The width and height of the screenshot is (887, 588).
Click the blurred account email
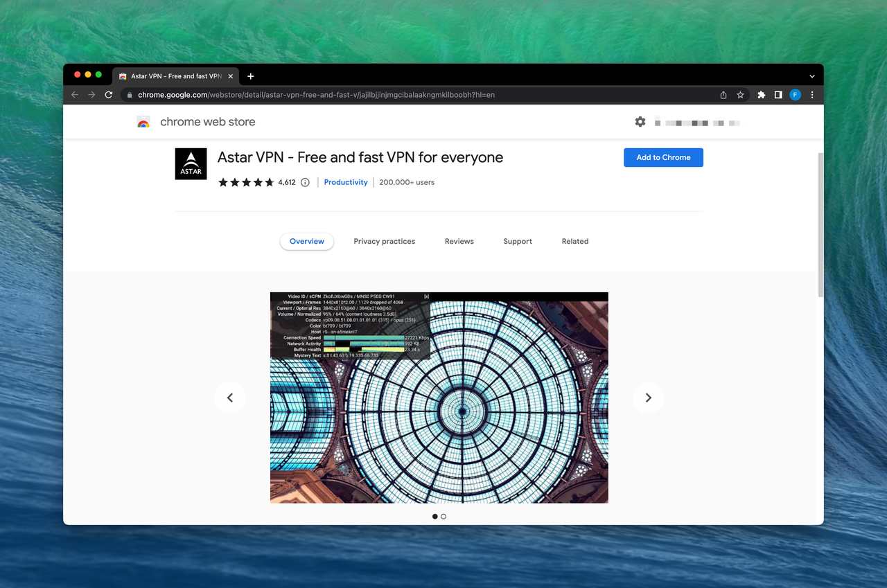697,123
